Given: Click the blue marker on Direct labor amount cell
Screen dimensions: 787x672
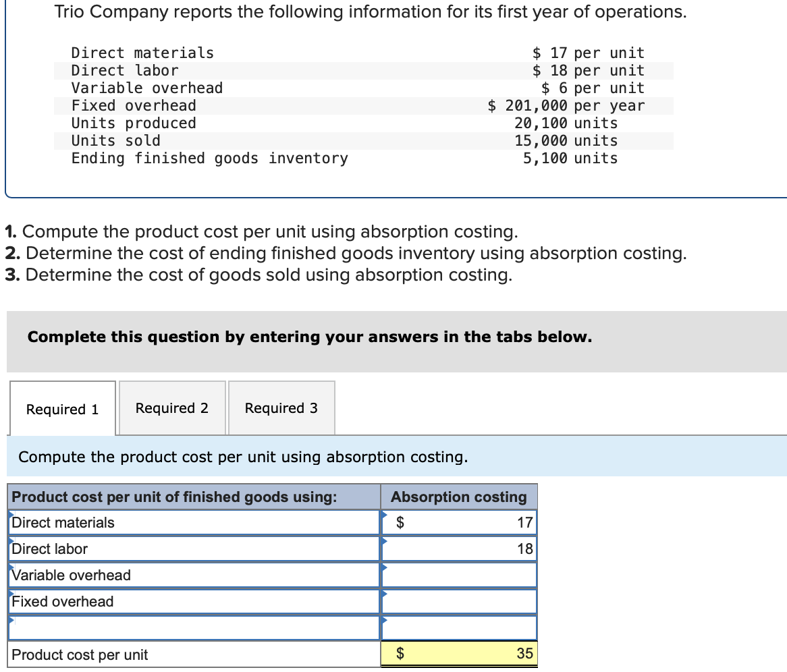Looking at the screenshot, I should [383, 542].
